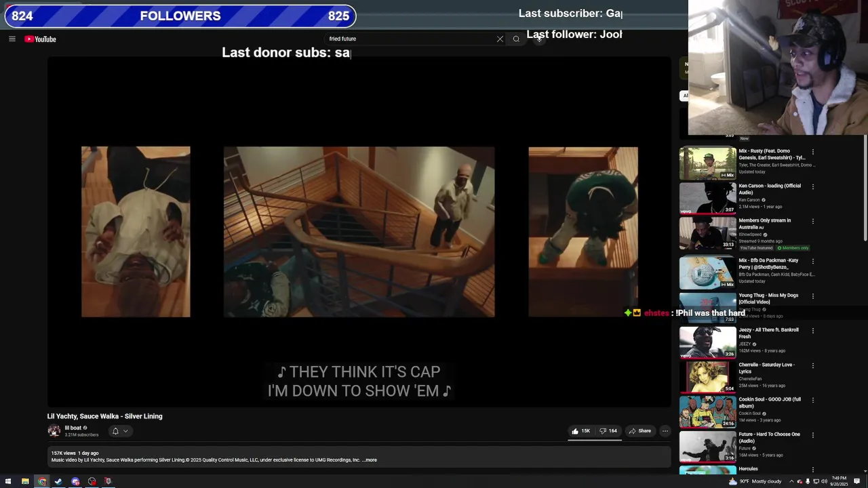This screenshot has height=488, width=868.
Task: Open options menu for Cherrelle - Saturday Love
Action: click(x=812, y=365)
